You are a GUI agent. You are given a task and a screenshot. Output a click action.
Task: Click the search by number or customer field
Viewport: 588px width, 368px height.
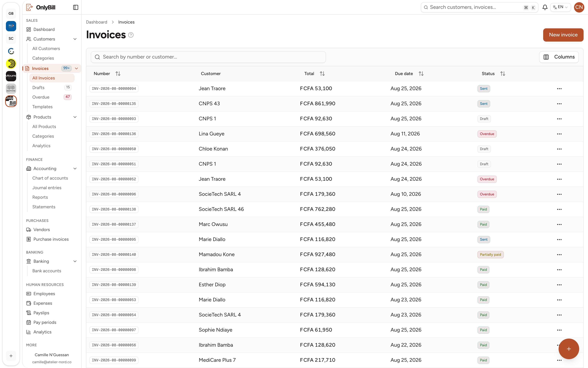tap(208, 57)
